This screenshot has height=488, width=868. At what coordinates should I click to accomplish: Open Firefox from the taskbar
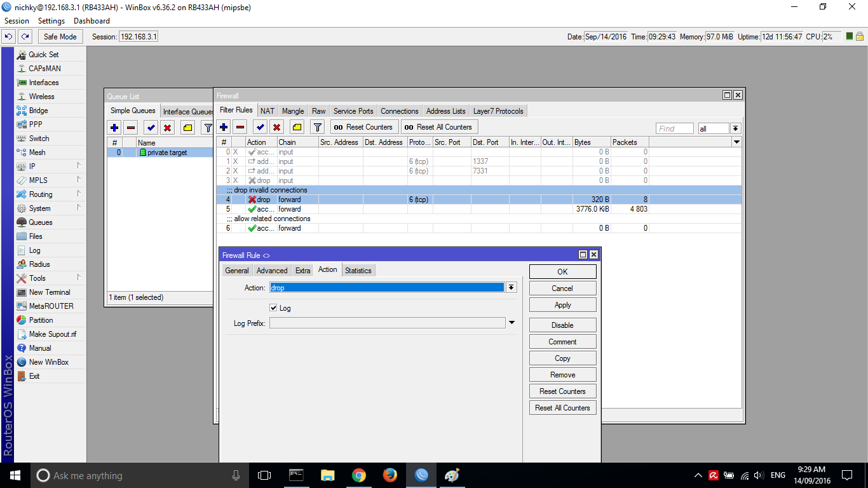coord(390,475)
